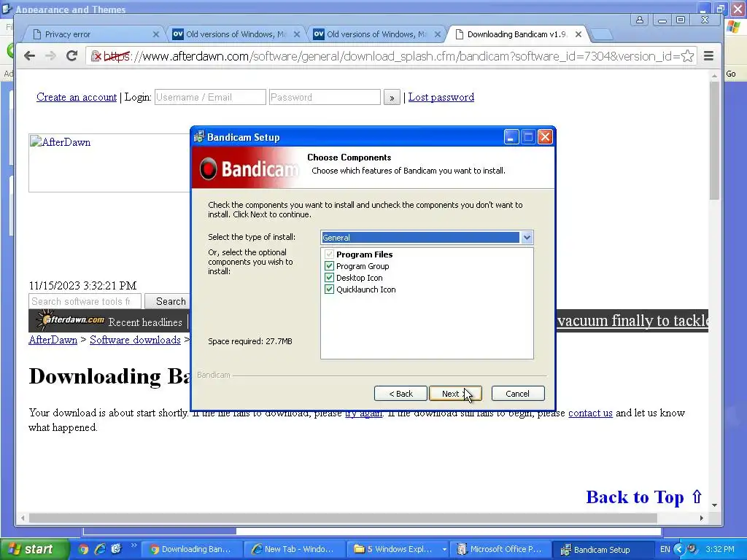Click the vacuum headline in the ticker
Image resolution: width=747 pixels, height=560 pixels.
pos(632,321)
